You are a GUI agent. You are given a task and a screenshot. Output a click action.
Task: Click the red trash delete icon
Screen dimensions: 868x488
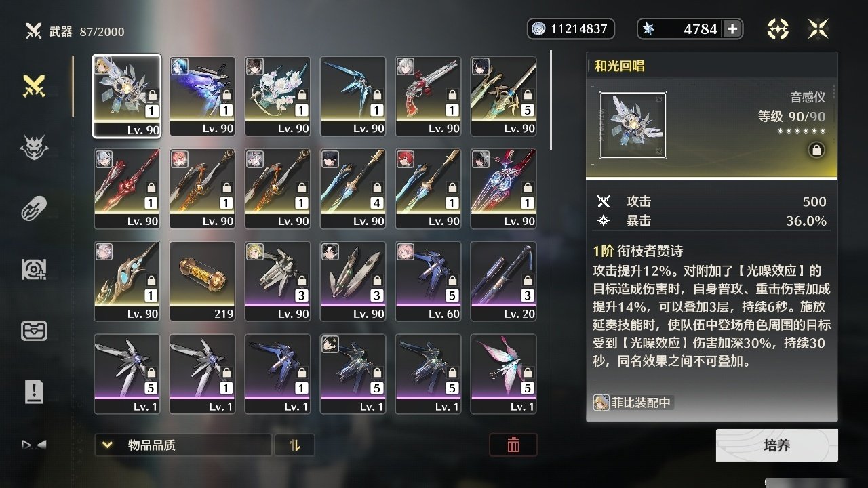click(513, 445)
